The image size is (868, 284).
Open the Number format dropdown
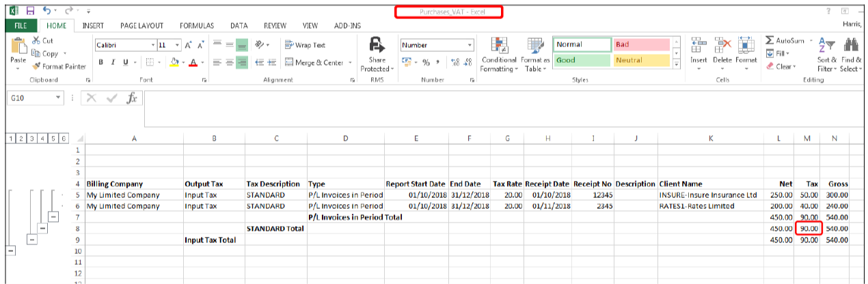pos(470,45)
